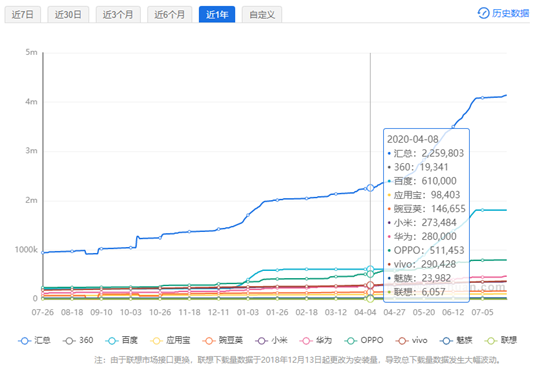The height and width of the screenshot is (370, 553).
Task: Click the 1000k y-axis label
Action: point(26,250)
